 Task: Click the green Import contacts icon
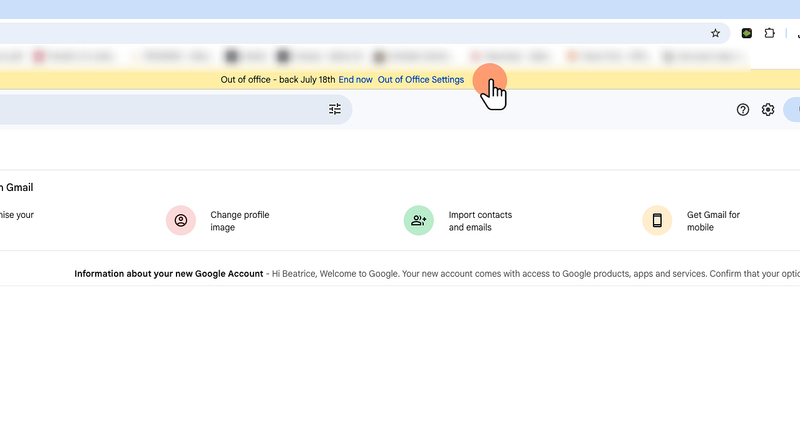coord(419,220)
